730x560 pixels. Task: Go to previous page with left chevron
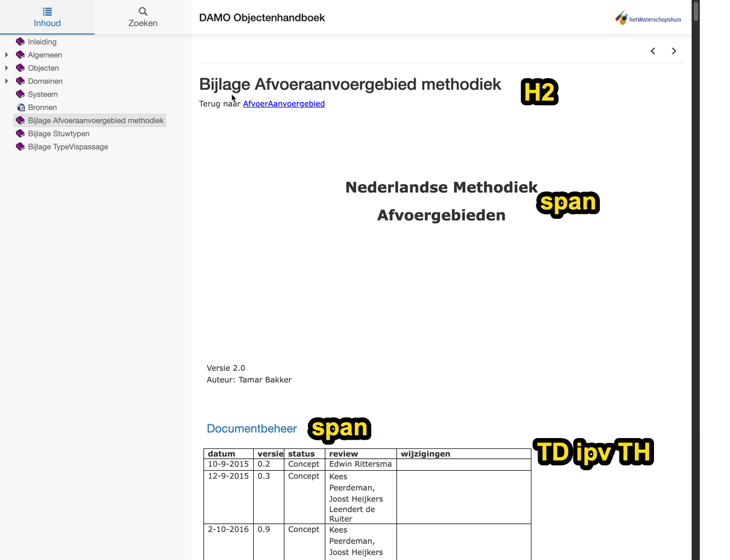(653, 51)
